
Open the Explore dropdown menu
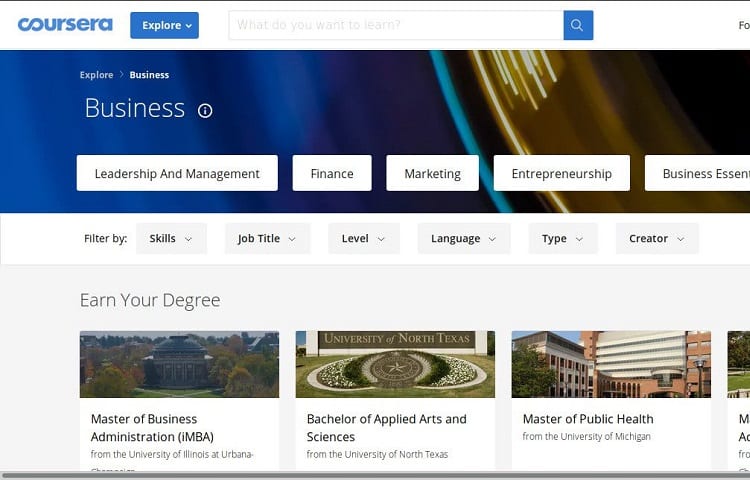coord(165,25)
